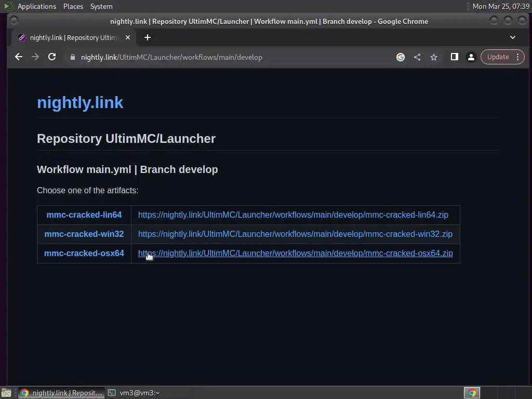The width and height of the screenshot is (532, 399).
Task: Close the nightly.link tab
Action: click(x=128, y=37)
